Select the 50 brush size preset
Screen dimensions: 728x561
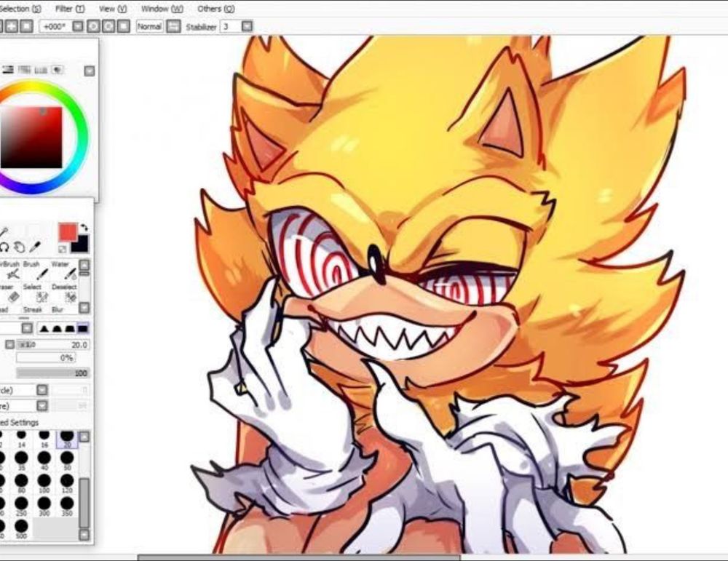coord(67,461)
